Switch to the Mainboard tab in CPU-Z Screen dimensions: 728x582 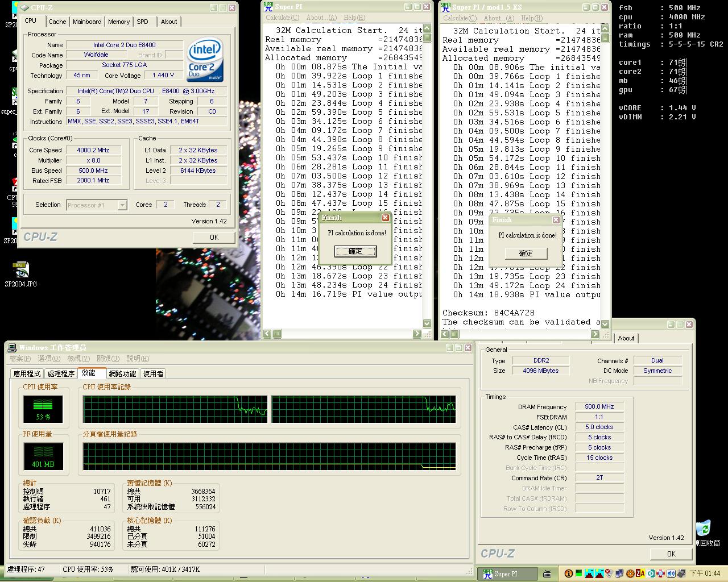tap(87, 22)
